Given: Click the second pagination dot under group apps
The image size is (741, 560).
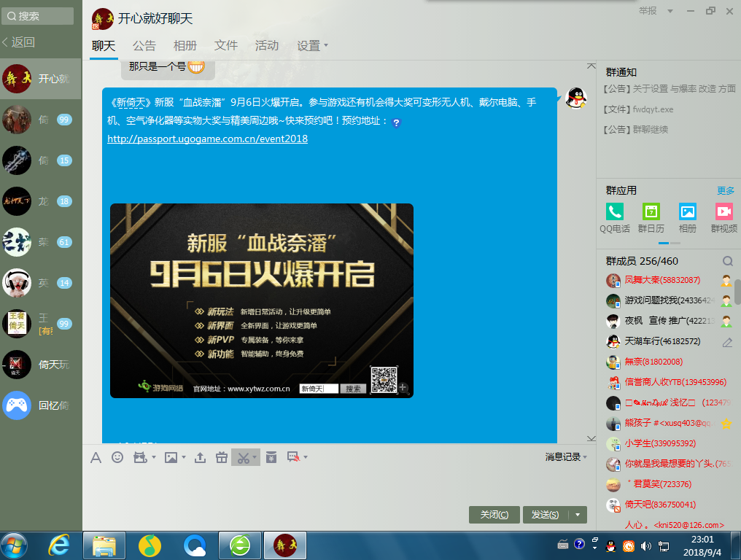Looking at the screenshot, I should 675,244.
